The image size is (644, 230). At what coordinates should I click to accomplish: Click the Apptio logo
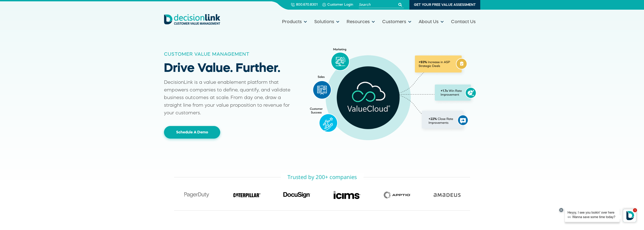[x=397, y=195]
